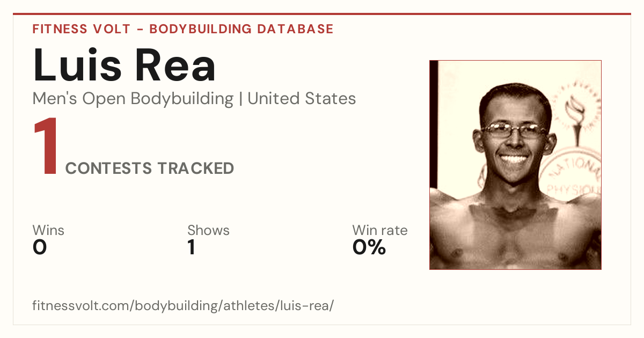
Task: Click the Fitness Volt - Bodybuilding Database header
Action: (183, 29)
